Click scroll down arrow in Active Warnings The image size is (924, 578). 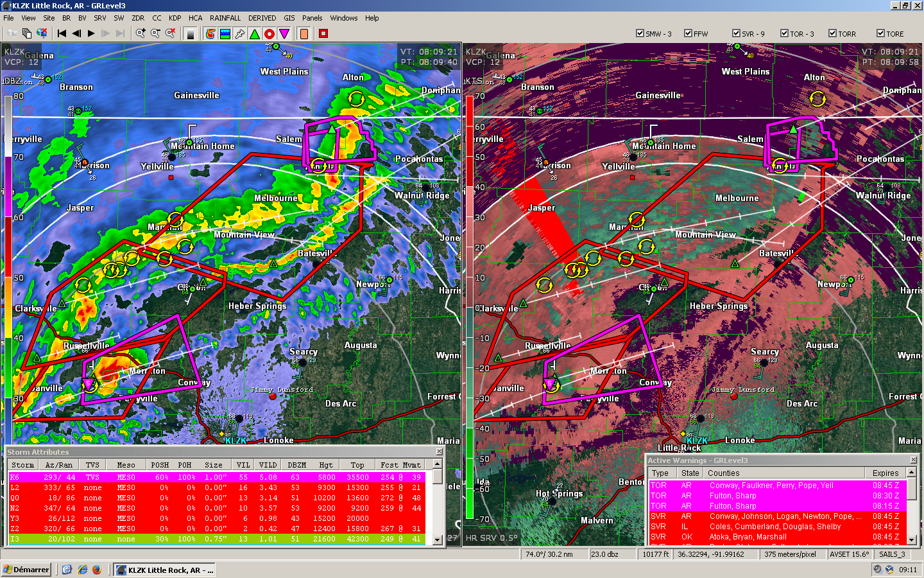[912, 540]
